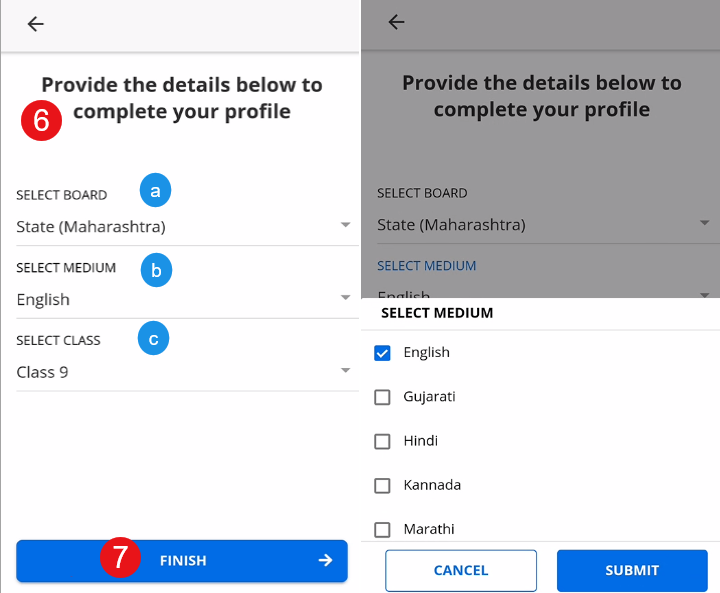Enable the Hindi medium checkbox
This screenshot has height=593, width=720.
382,441
